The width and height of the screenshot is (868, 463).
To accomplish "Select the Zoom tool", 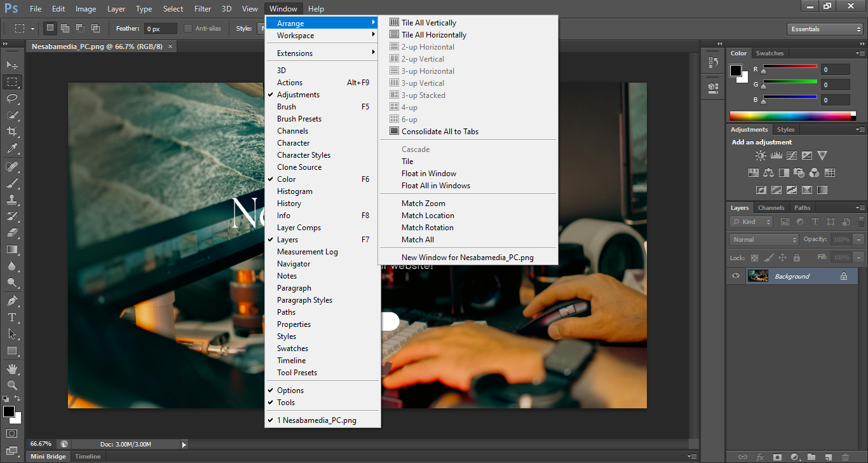I will click(x=12, y=385).
